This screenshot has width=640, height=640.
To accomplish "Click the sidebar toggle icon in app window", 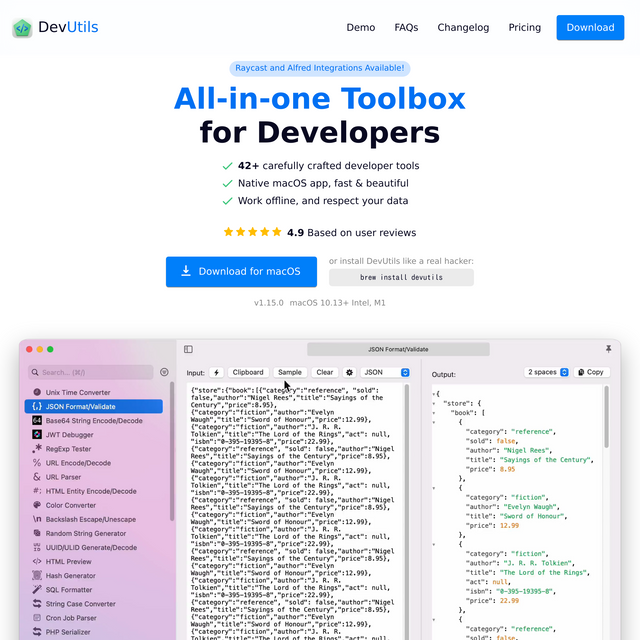I will tap(189, 349).
